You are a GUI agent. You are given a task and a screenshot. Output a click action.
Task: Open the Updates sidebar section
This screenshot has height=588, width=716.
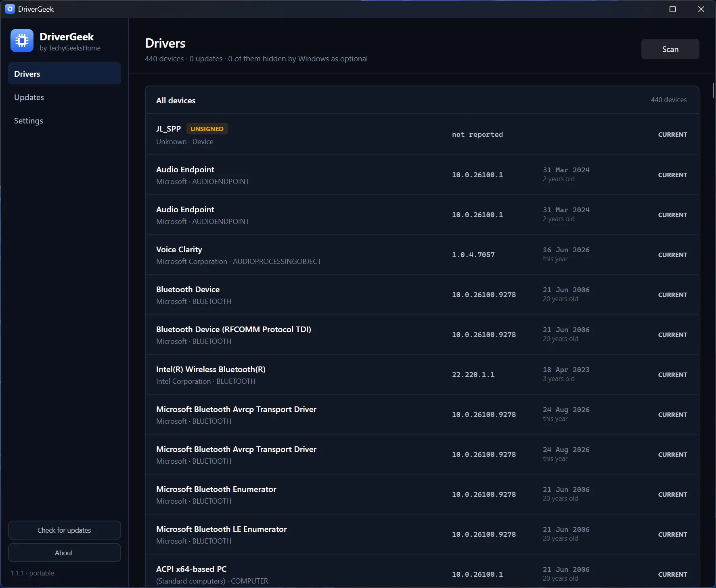[65, 97]
